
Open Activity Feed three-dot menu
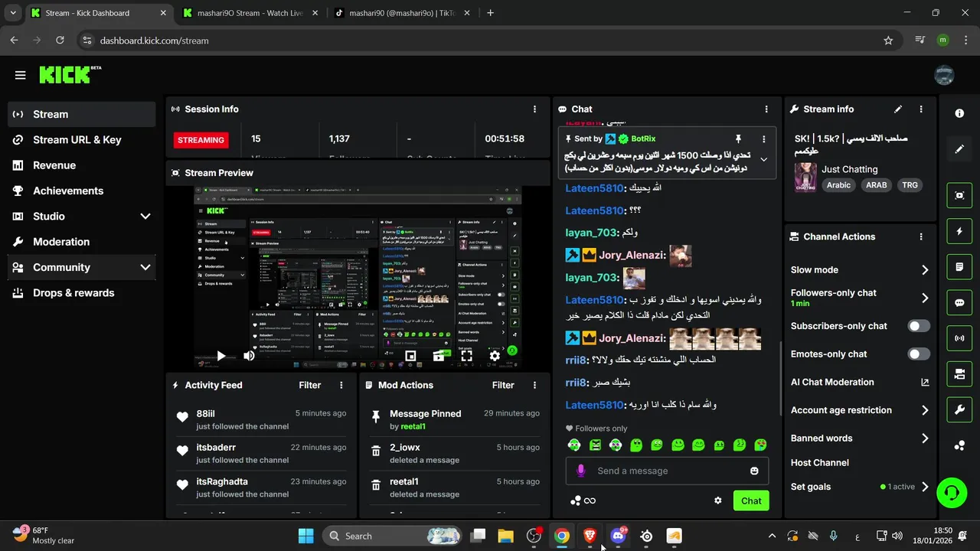(341, 385)
